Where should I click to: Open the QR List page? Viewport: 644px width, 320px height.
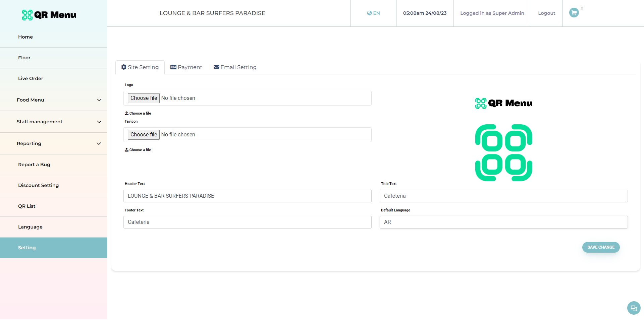pos(54,206)
